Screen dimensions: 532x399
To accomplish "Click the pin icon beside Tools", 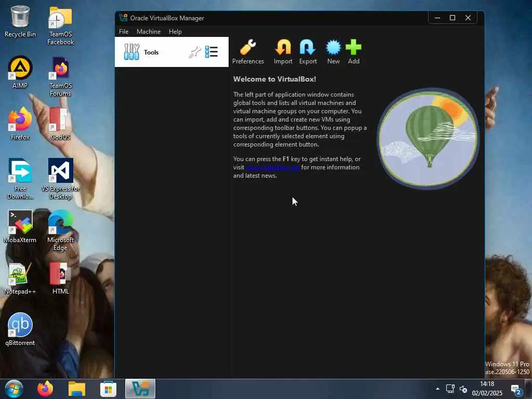I will [195, 52].
